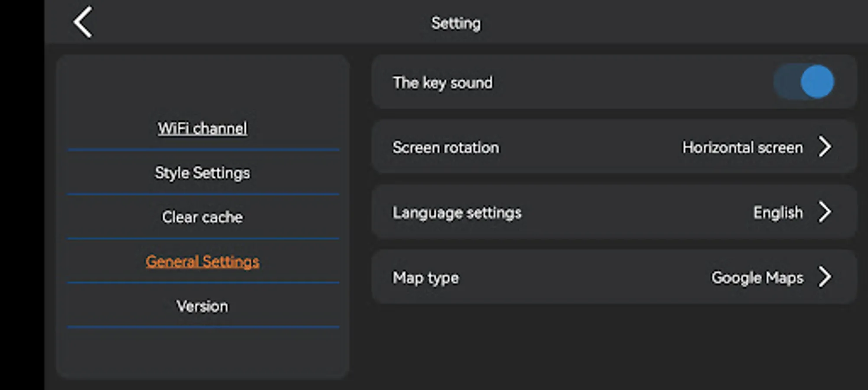Click the Google Maps value
This screenshot has height=390, width=868.
click(757, 278)
